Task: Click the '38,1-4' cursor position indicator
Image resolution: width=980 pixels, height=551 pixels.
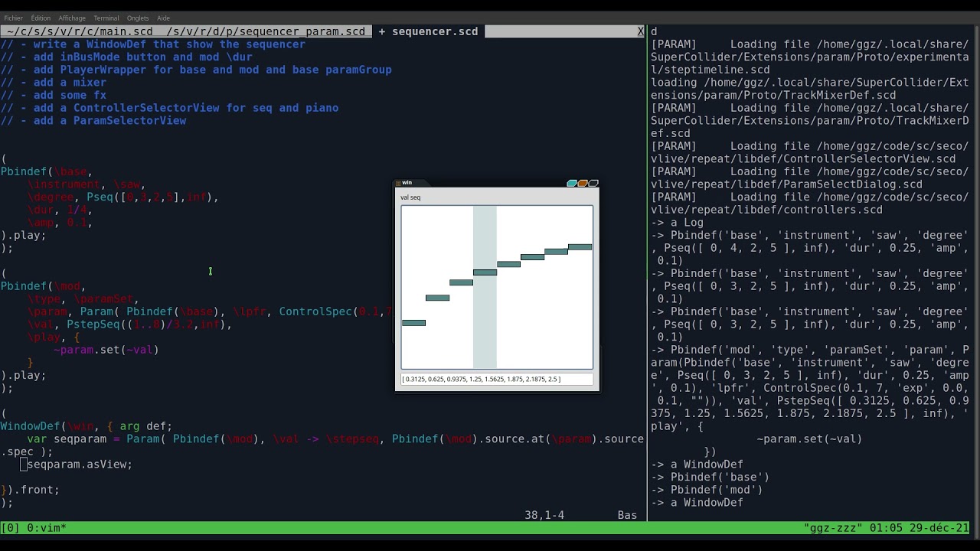Action: (544, 515)
